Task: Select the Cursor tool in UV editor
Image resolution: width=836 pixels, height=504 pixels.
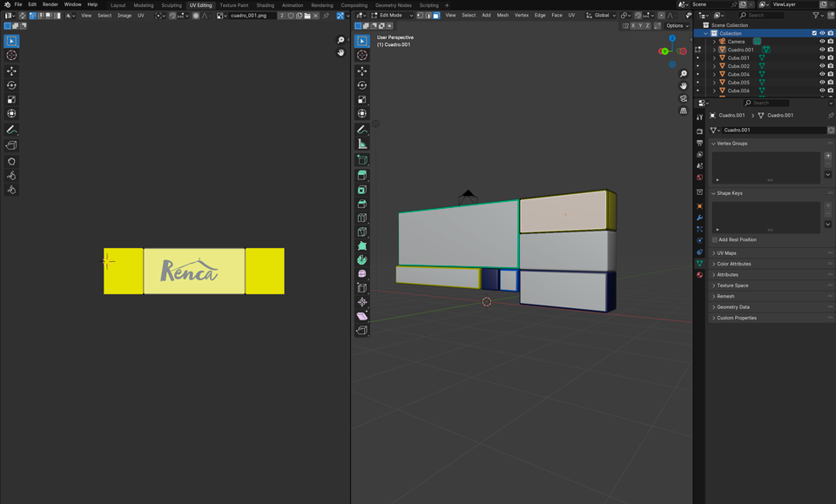Action: 11,56
